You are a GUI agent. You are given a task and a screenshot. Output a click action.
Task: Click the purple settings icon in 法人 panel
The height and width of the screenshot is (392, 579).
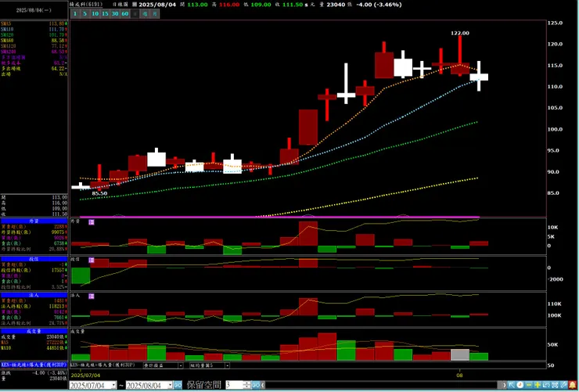(x=92, y=296)
